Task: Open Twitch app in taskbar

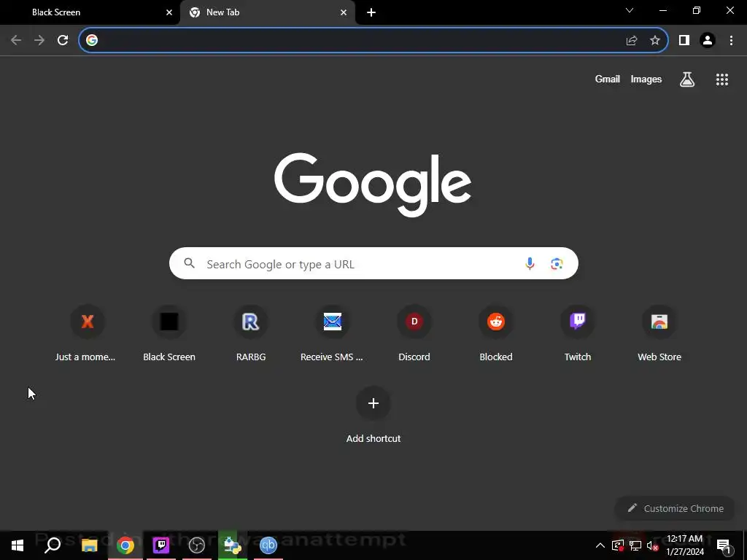Action: coord(161,545)
